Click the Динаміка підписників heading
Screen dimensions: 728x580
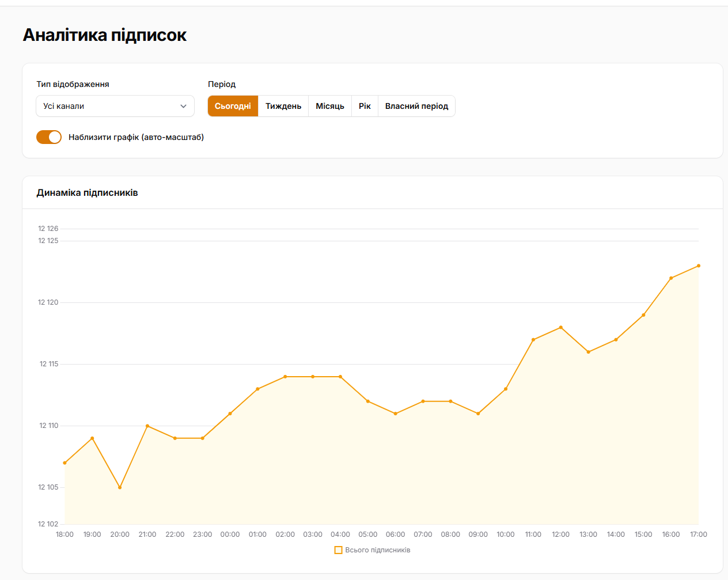pos(88,193)
